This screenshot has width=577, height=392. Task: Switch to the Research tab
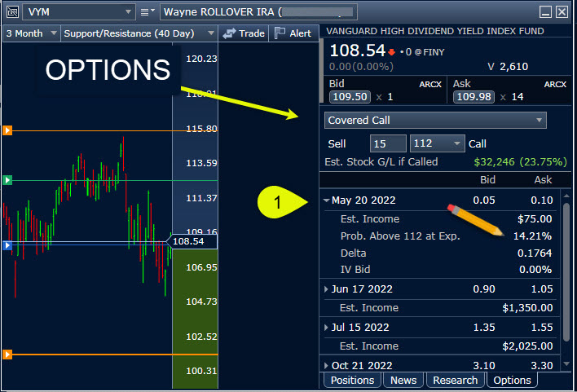tap(455, 381)
